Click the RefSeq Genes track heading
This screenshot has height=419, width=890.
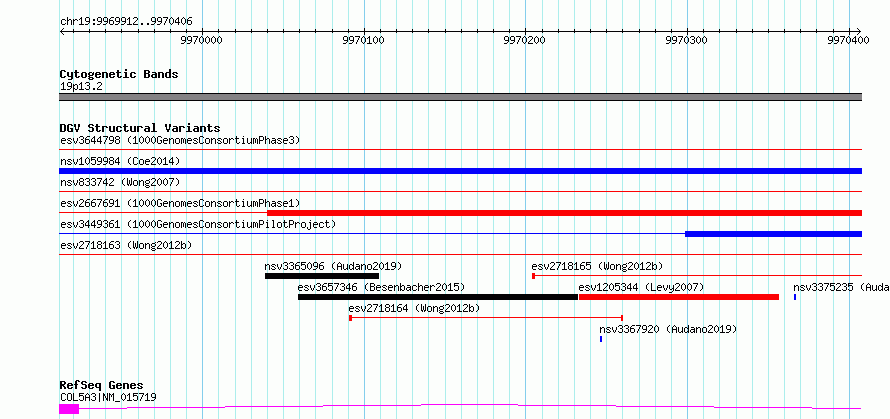(x=102, y=386)
